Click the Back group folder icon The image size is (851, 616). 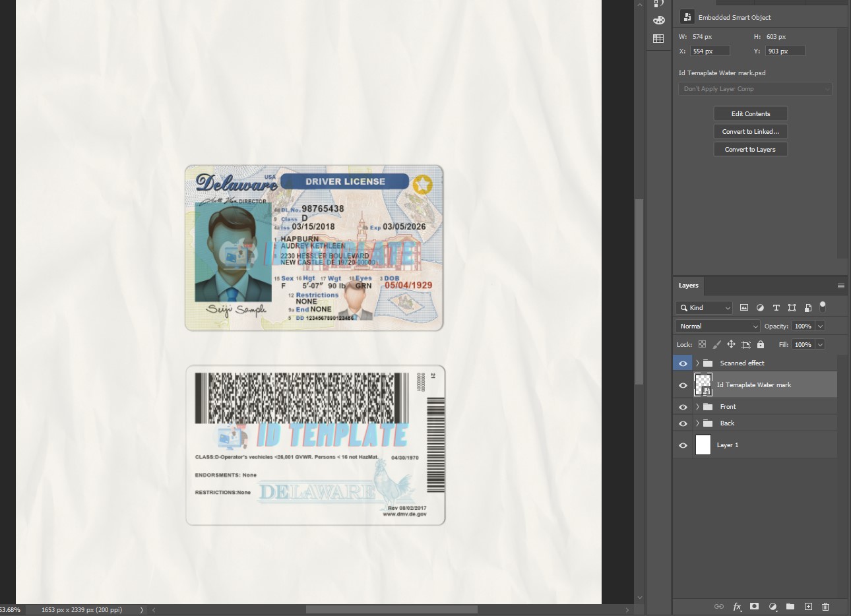(x=708, y=423)
